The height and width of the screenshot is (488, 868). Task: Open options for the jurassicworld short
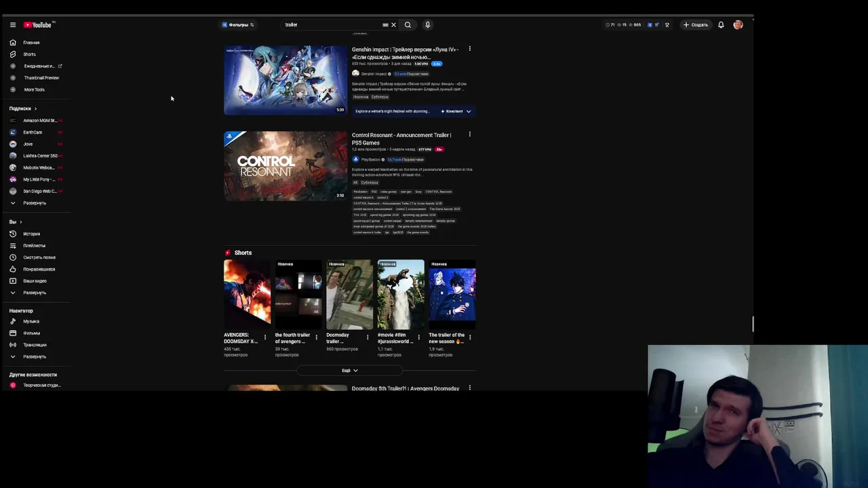click(418, 337)
